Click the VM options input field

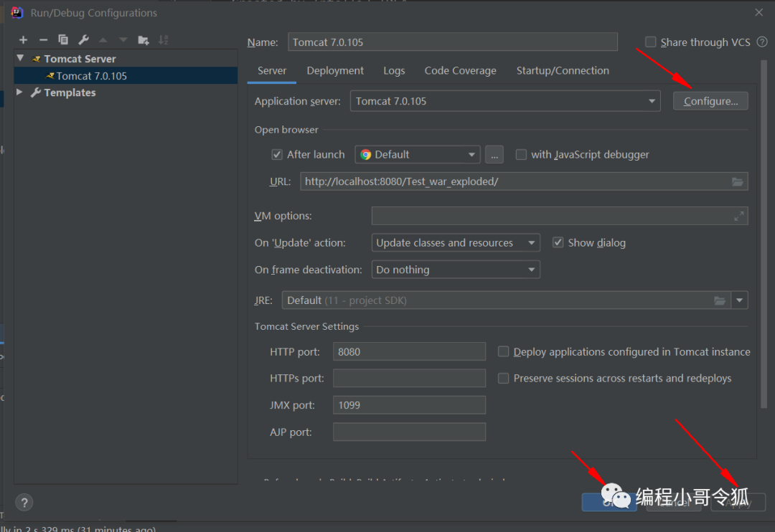(x=560, y=216)
